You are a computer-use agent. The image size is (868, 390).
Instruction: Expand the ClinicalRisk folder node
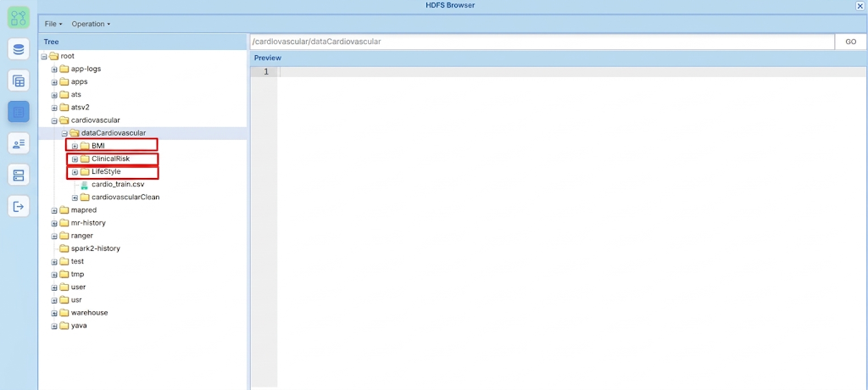pyautogui.click(x=75, y=159)
